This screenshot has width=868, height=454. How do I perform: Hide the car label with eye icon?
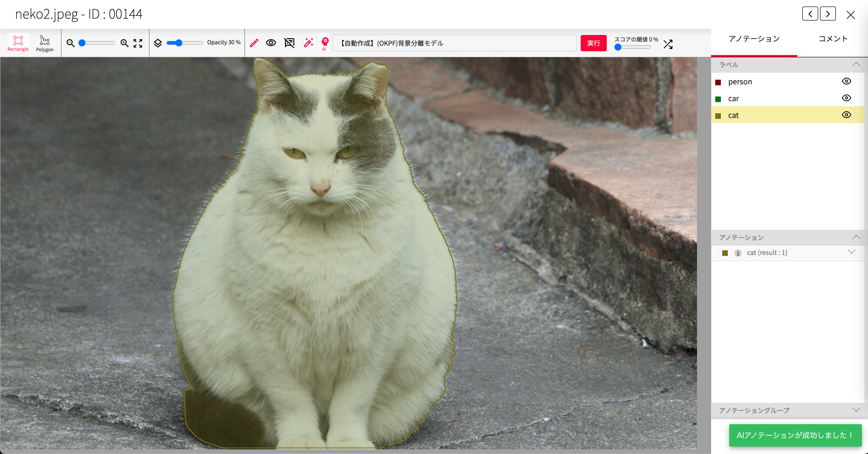tap(846, 98)
